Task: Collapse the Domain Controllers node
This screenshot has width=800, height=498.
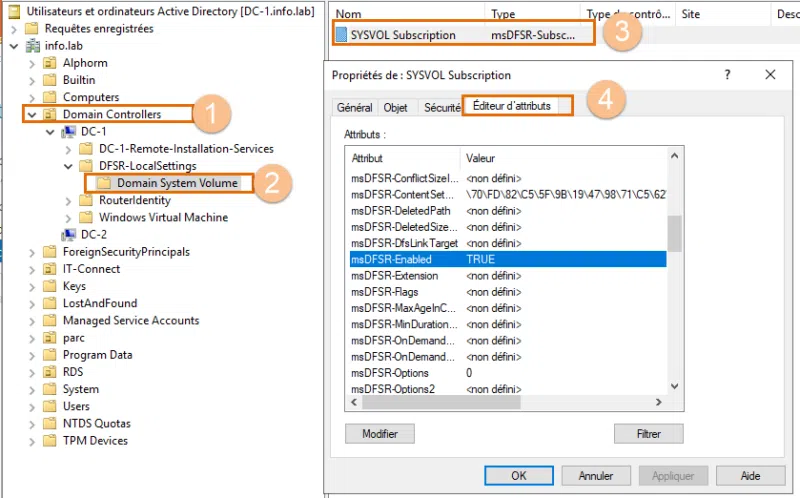Action: [33, 115]
